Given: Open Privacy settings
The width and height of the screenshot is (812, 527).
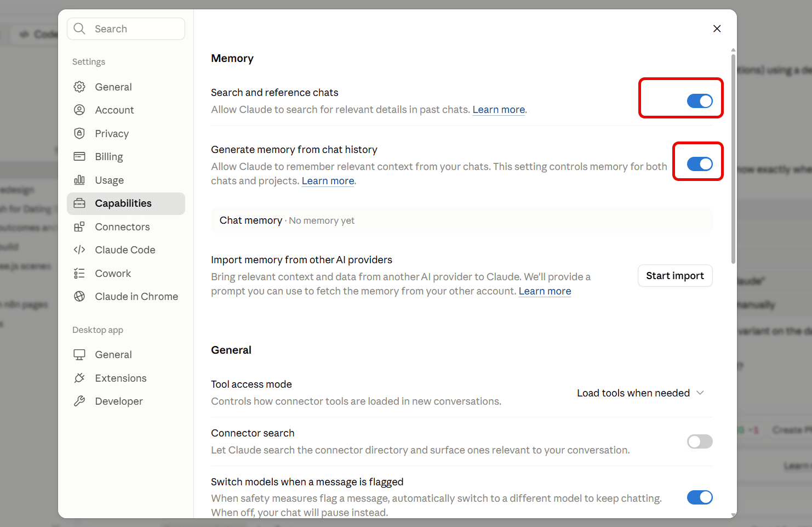Looking at the screenshot, I should click(x=126, y=133).
